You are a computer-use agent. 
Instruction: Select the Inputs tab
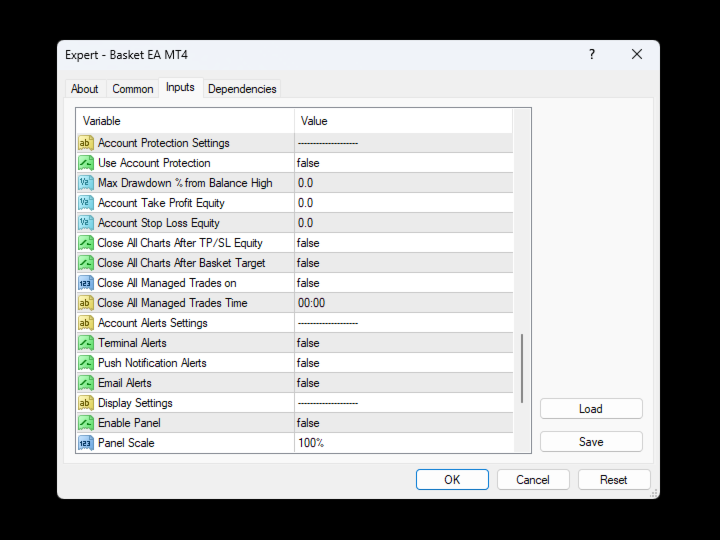coord(180,87)
